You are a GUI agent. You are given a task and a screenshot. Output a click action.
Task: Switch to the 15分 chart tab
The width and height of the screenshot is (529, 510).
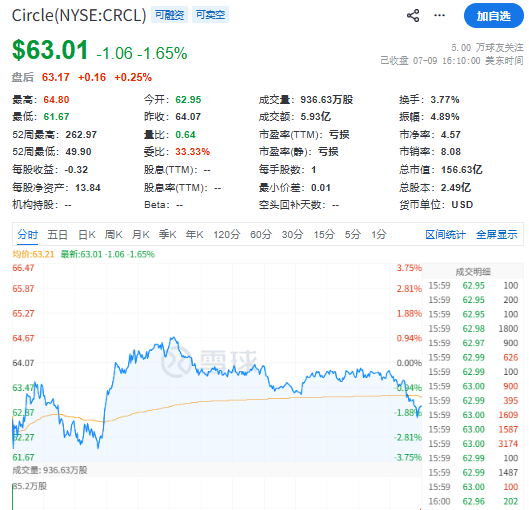tap(324, 234)
